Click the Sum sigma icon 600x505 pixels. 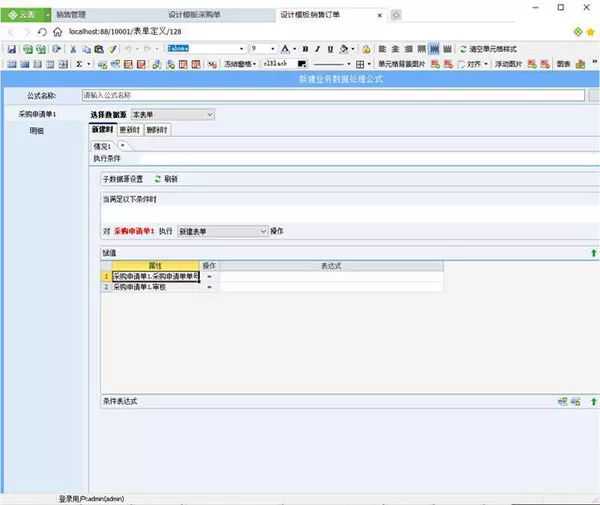coord(79,64)
